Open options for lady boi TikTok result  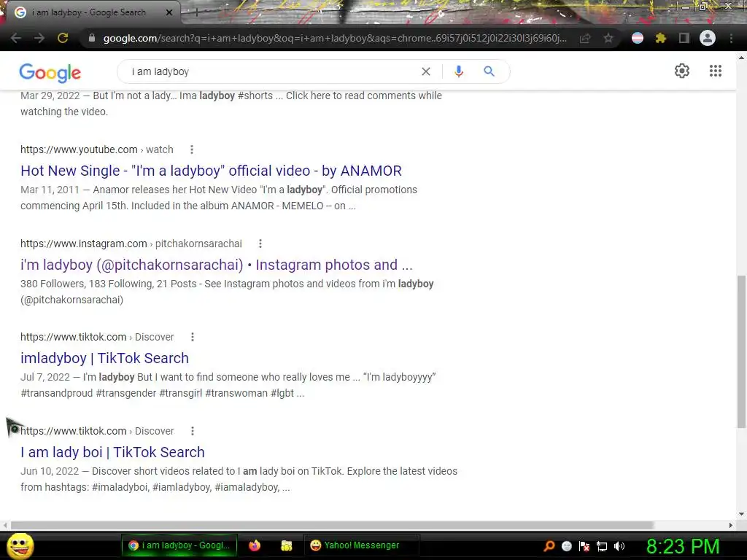pyautogui.click(x=193, y=431)
